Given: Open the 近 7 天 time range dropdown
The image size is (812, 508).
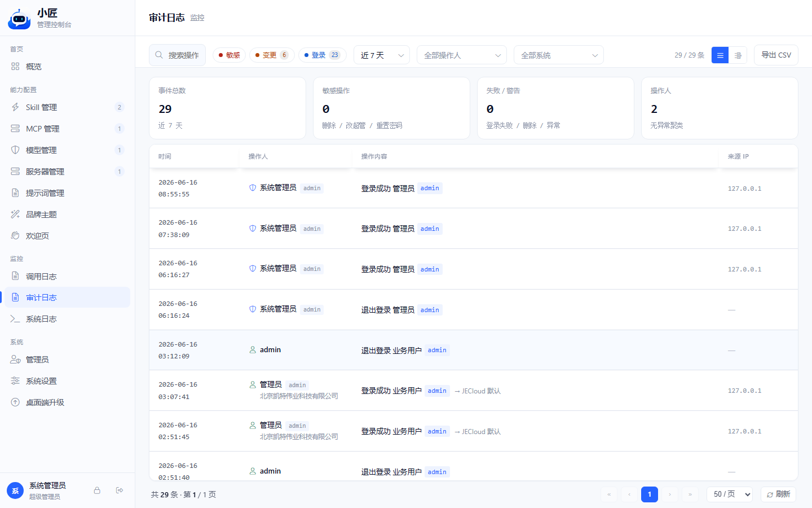Looking at the screenshot, I should click(x=382, y=55).
